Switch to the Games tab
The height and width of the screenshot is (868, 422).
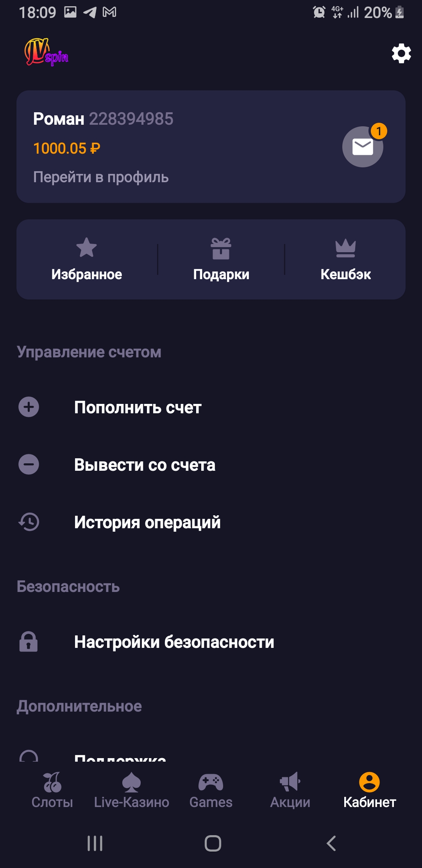[x=211, y=790]
